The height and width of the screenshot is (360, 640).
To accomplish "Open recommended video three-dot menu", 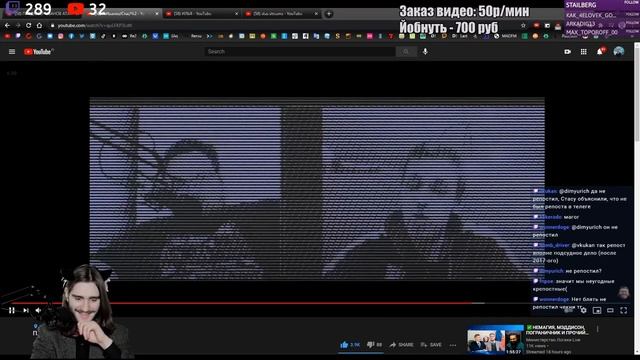I will coord(598,329).
